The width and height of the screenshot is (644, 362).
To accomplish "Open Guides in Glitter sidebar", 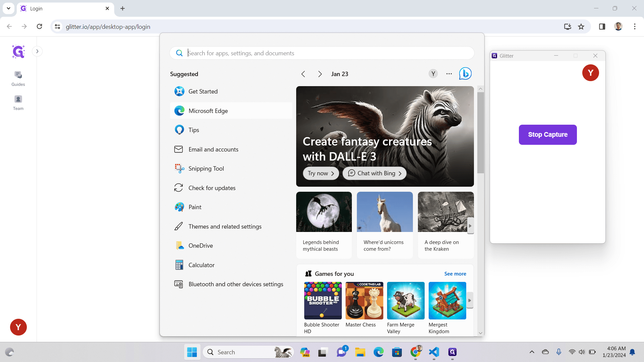I will click(18, 79).
